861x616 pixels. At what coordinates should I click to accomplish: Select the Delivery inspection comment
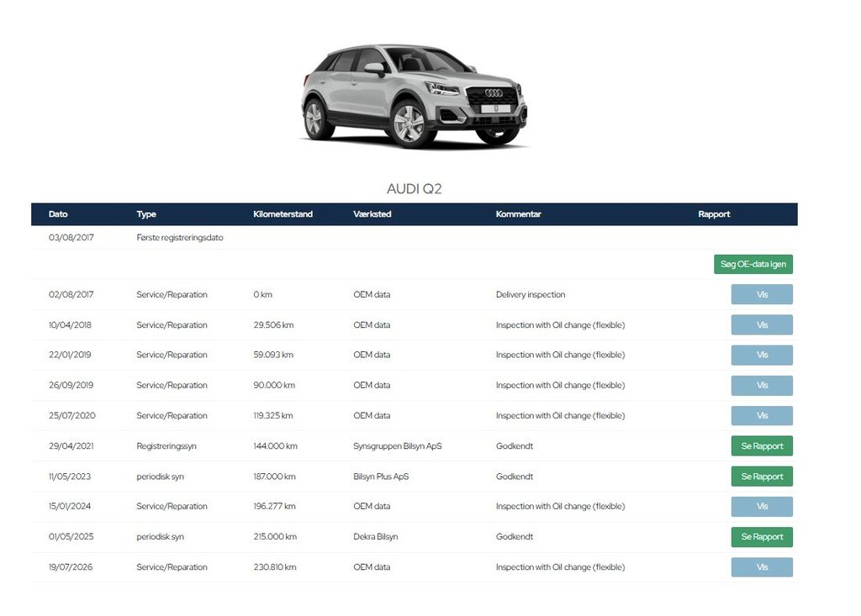pyautogui.click(x=531, y=294)
